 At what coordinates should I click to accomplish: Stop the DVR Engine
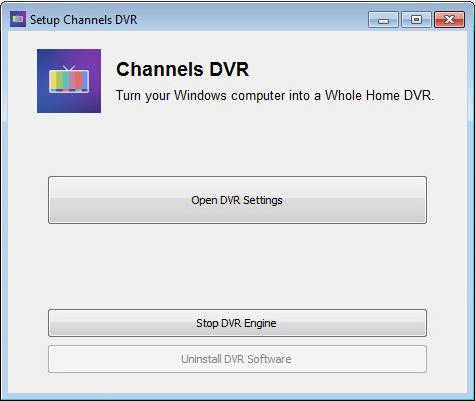pos(237,323)
